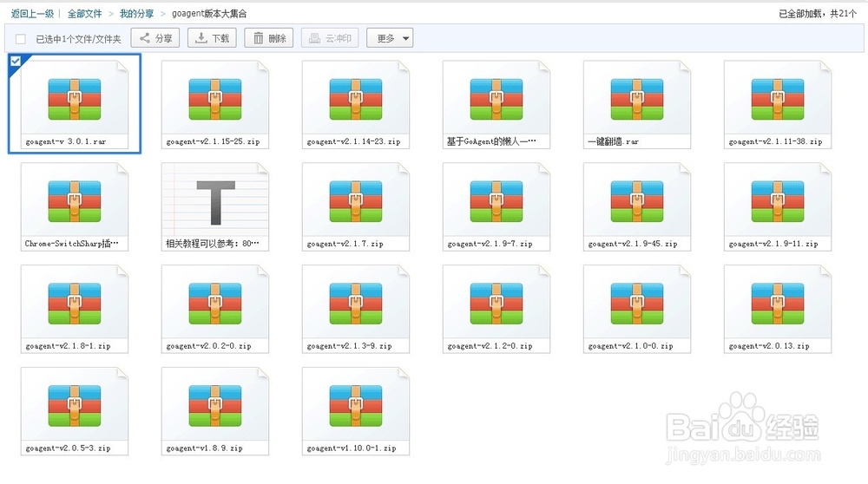Select the goagent-v2.1.7.zip archive icon
This screenshot has width=868, height=484.
(x=355, y=201)
